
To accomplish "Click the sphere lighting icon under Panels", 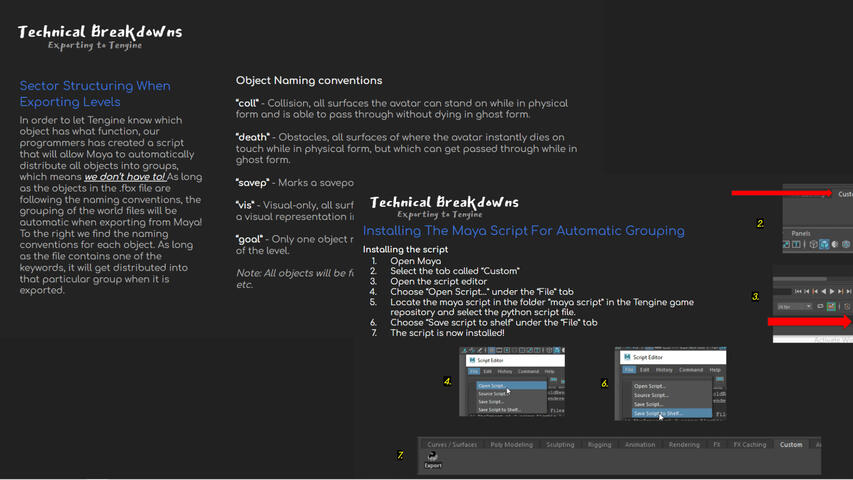I will coord(835,244).
